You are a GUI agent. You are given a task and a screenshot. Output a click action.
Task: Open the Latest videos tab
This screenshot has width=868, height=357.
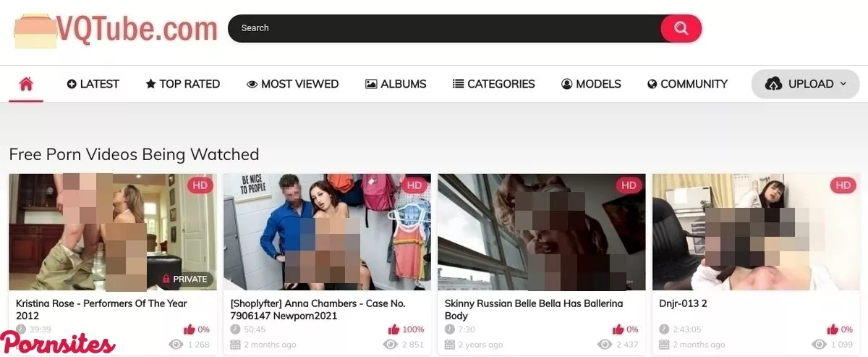tap(93, 84)
